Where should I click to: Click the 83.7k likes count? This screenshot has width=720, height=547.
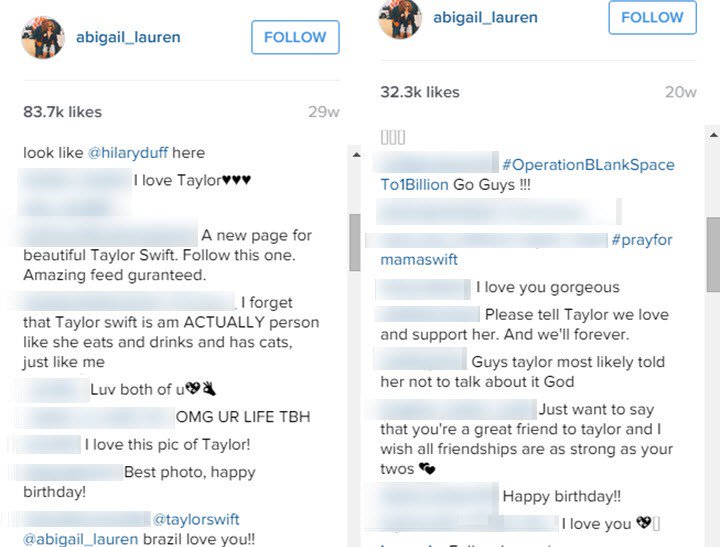point(62,112)
